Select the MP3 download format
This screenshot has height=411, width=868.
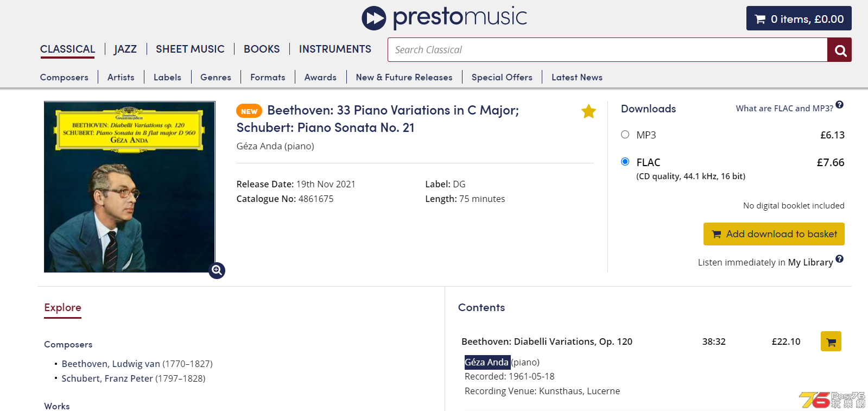(x=625, y=135)
